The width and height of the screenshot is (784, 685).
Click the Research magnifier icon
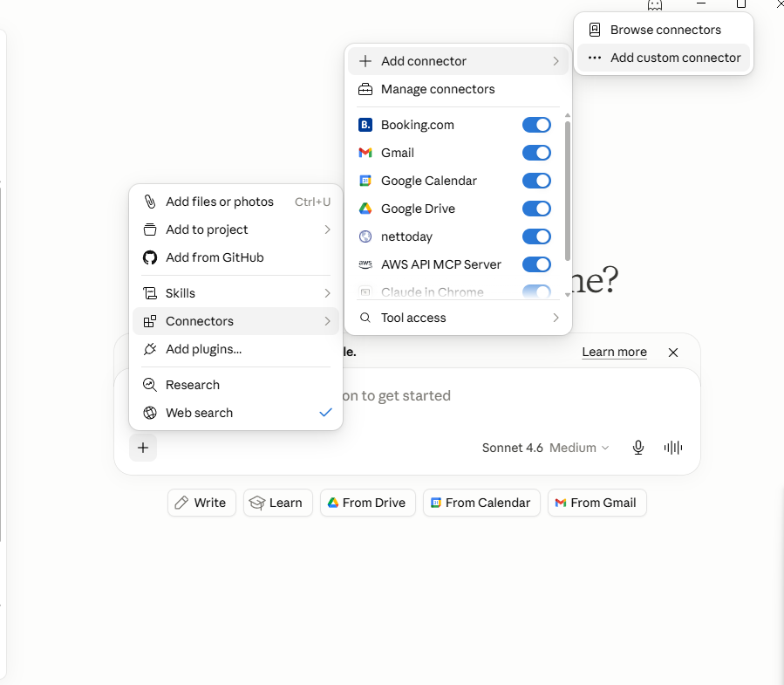pyautogui.click(x=150, y=385)
